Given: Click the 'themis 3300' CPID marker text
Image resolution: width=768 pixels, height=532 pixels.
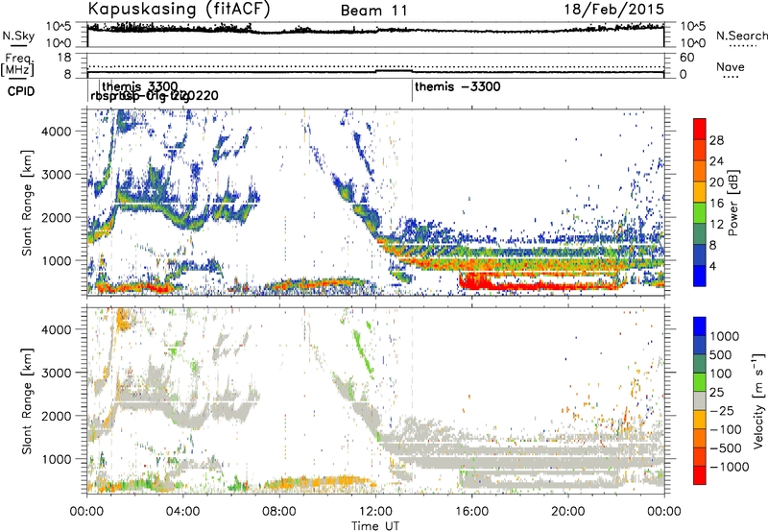Looking at the screenshot, I should pos(140,87).
